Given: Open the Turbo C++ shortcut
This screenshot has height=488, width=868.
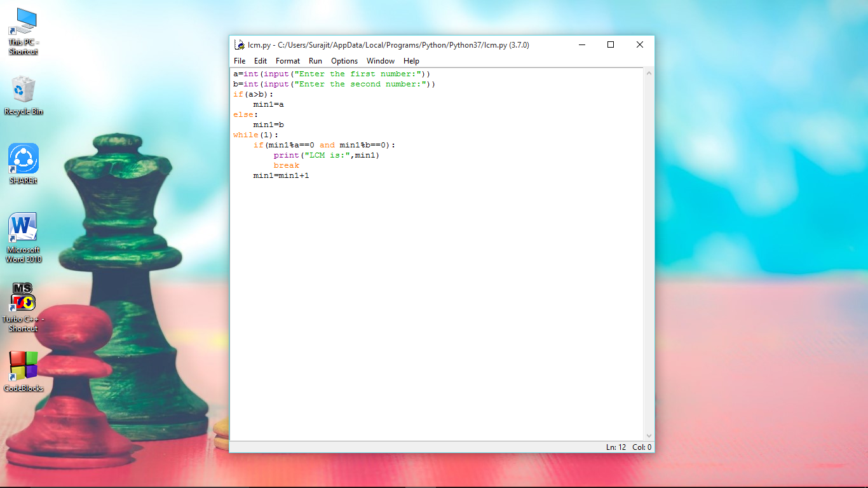Looking at the screenshot, I should 23,299.
